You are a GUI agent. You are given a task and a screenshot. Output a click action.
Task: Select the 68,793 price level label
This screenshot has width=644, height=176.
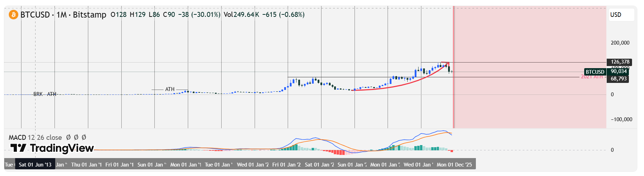point(619,79)
